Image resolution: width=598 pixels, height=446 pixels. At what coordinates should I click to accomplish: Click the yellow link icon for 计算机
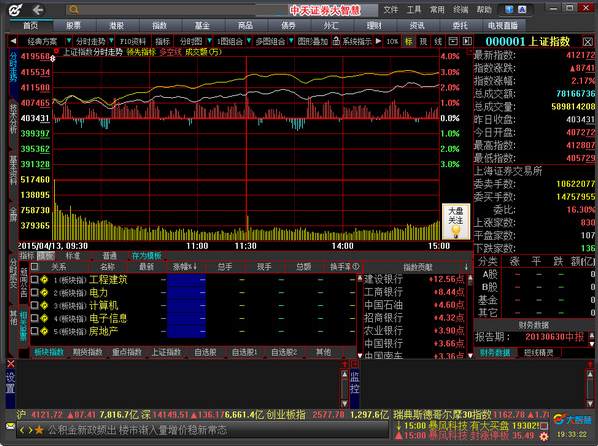tap(44, 306)
